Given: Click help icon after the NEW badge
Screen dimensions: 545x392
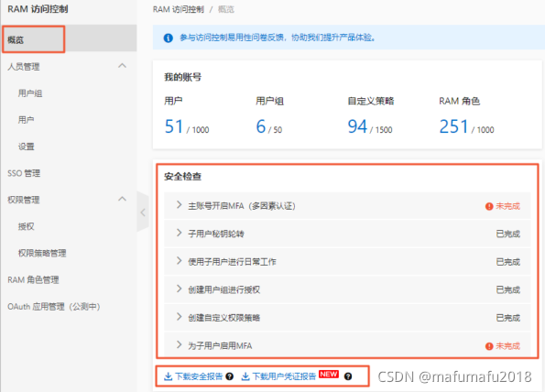Looking at the screenshot, I should pyautogui.click(x=348, y=376).
